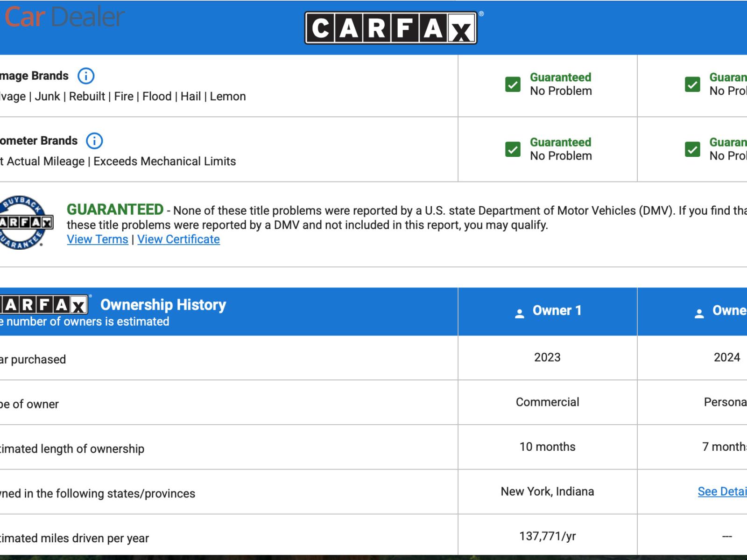
Task: Click the Damage Brands info icon
Action: tap(86, 76)
